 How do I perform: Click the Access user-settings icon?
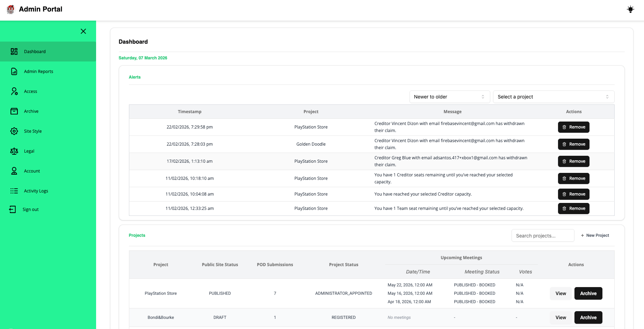(14, 92)
